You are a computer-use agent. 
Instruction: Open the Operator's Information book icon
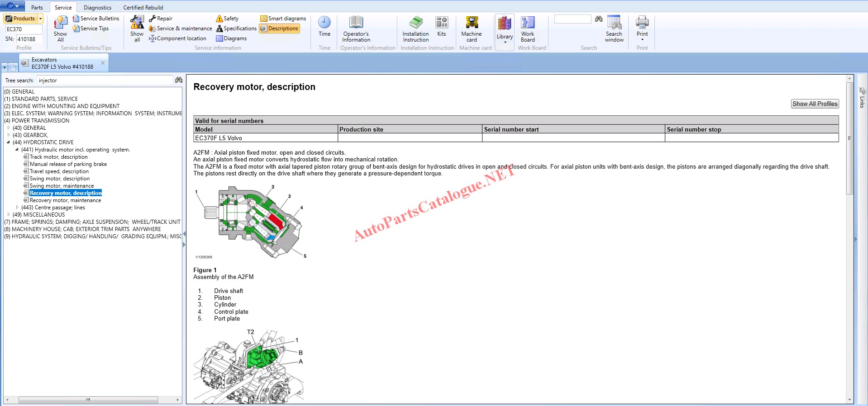(356, 23)
